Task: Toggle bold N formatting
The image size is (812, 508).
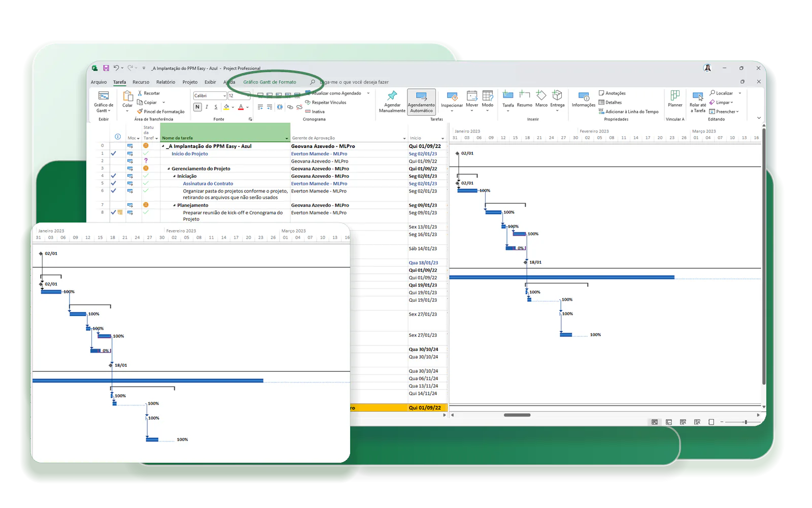Action: (x=197, y=107)
